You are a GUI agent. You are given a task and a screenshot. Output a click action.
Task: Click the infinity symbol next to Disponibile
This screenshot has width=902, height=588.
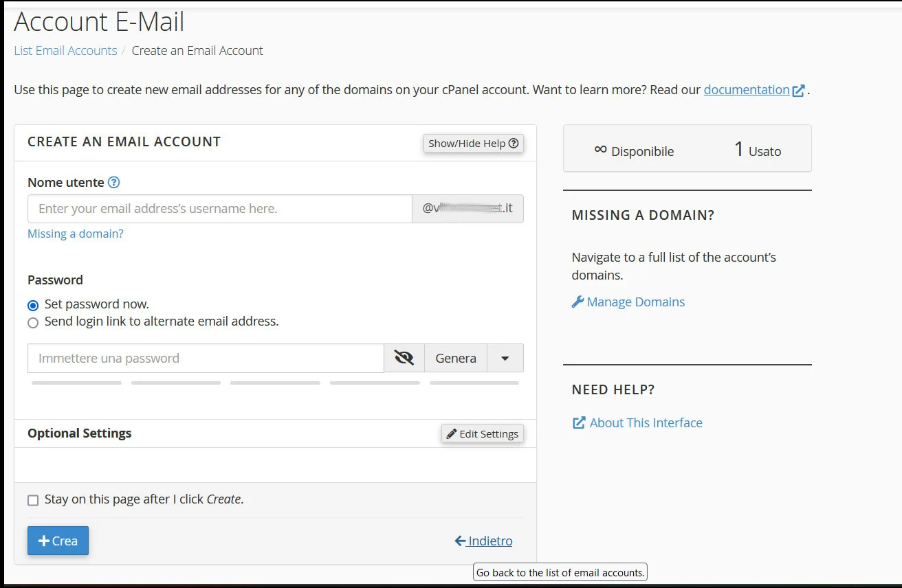point(601,148)
